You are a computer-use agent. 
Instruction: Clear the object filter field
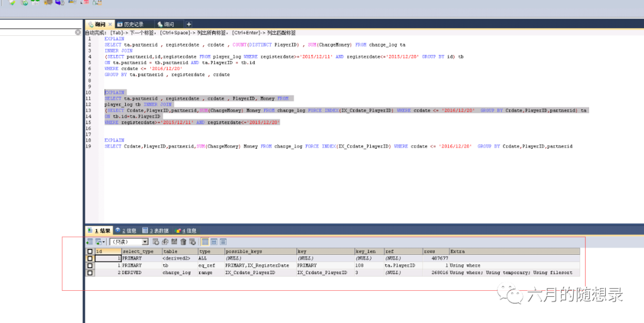point(78,32)
